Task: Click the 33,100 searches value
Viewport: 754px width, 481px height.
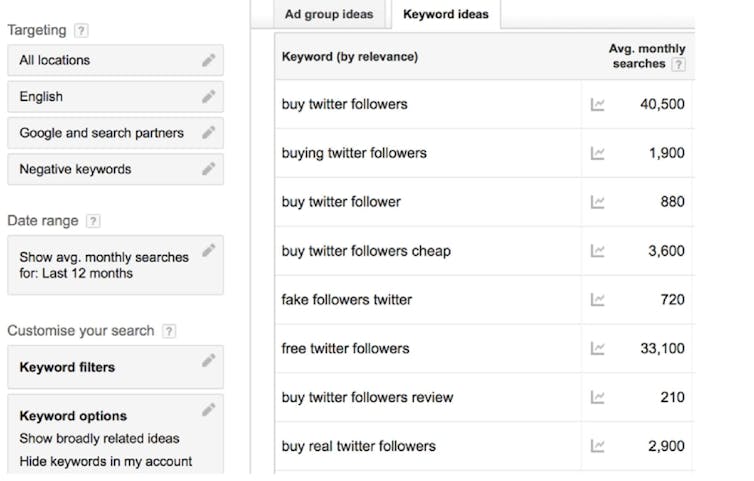Action: coord(662,349)
